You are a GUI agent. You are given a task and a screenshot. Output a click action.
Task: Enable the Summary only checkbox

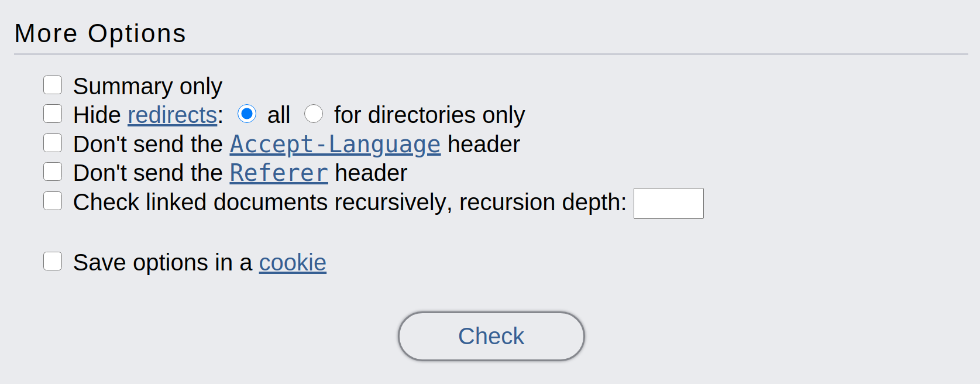click(53, 85)
